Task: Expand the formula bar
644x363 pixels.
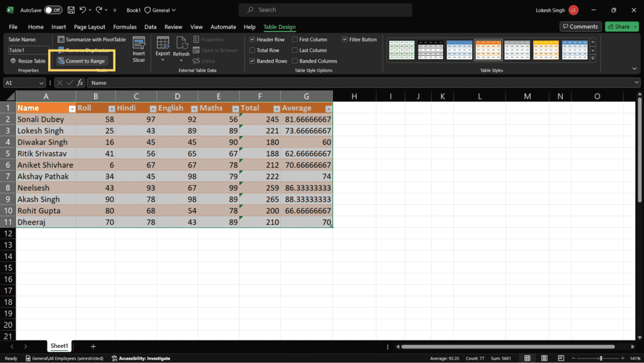Action: tap(637, 83)
